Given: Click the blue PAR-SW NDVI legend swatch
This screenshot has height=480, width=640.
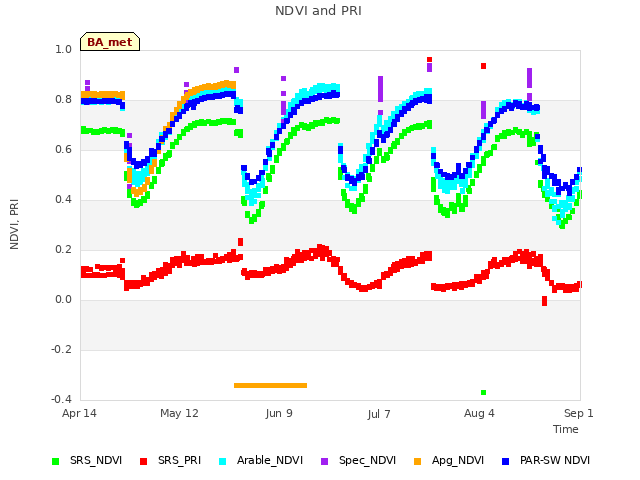Looking at the screenshot, I should tap(505, 461).
